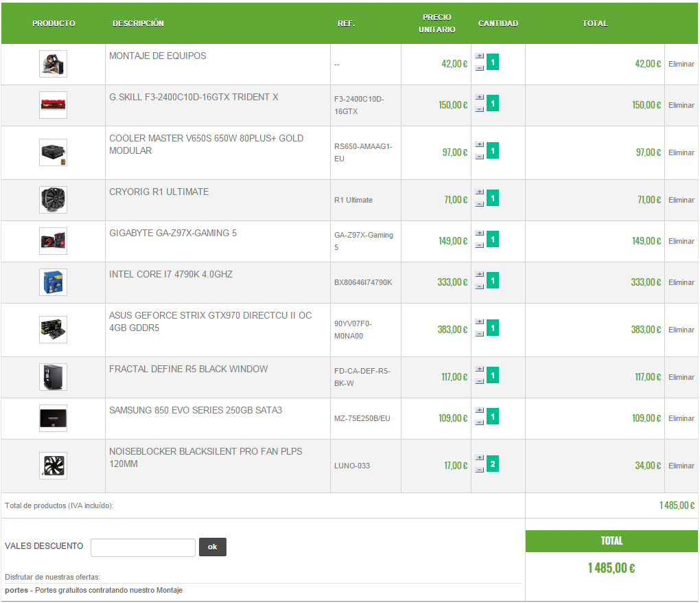Image resolution: width=700 pixels, height=603 pixels.
Task: Click the PRECIO UNITARIO column header
Action: [436, 23]
